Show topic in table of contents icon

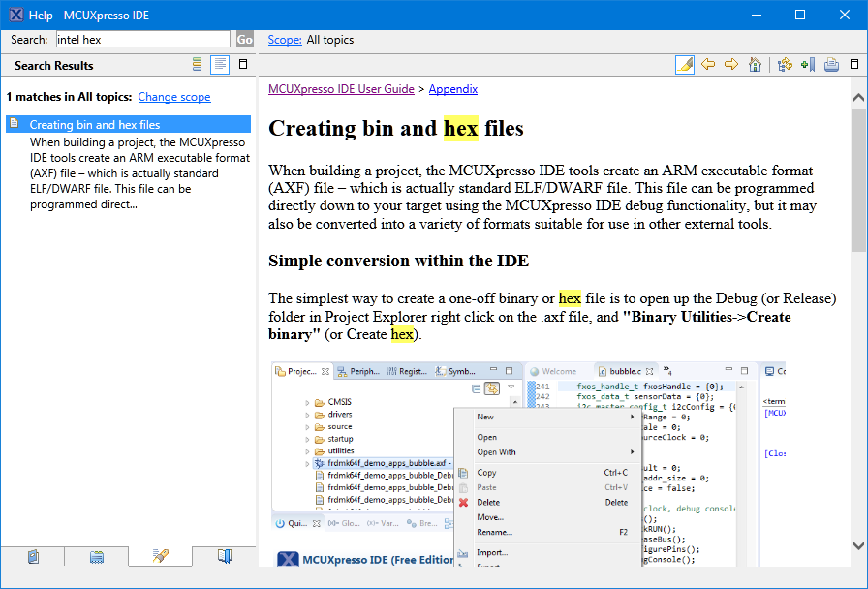(785, 65)
